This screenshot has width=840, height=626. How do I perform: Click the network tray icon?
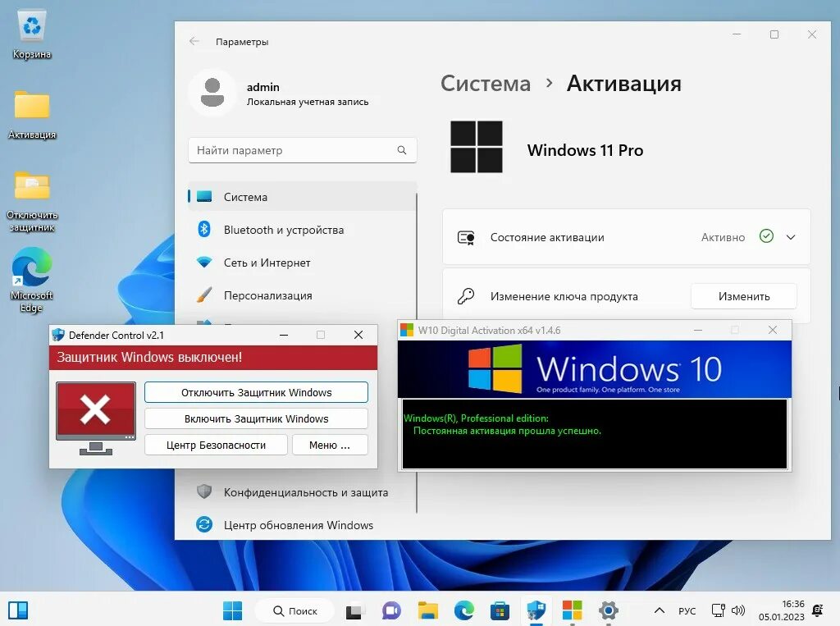click(x=718, y=610)
